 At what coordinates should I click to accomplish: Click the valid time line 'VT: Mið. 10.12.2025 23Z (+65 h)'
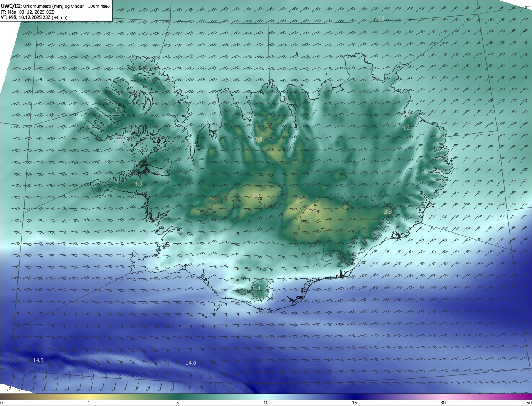(x=34, y=17)
